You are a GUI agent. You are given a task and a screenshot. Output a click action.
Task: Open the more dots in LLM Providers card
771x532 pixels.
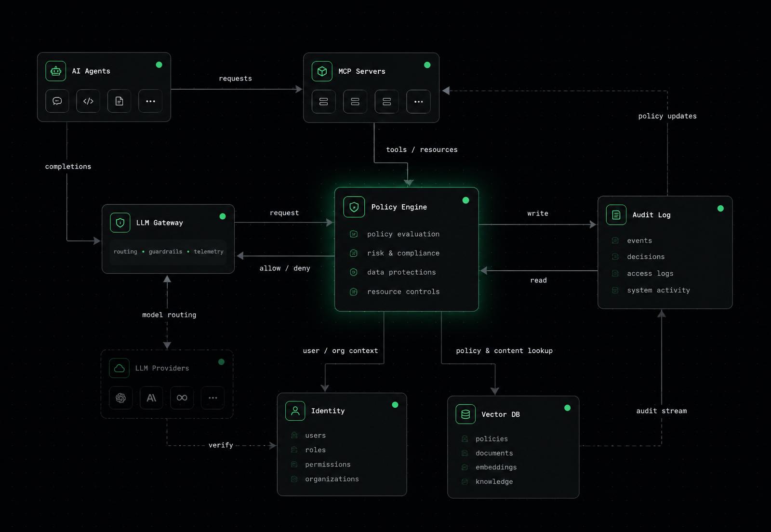213,398
